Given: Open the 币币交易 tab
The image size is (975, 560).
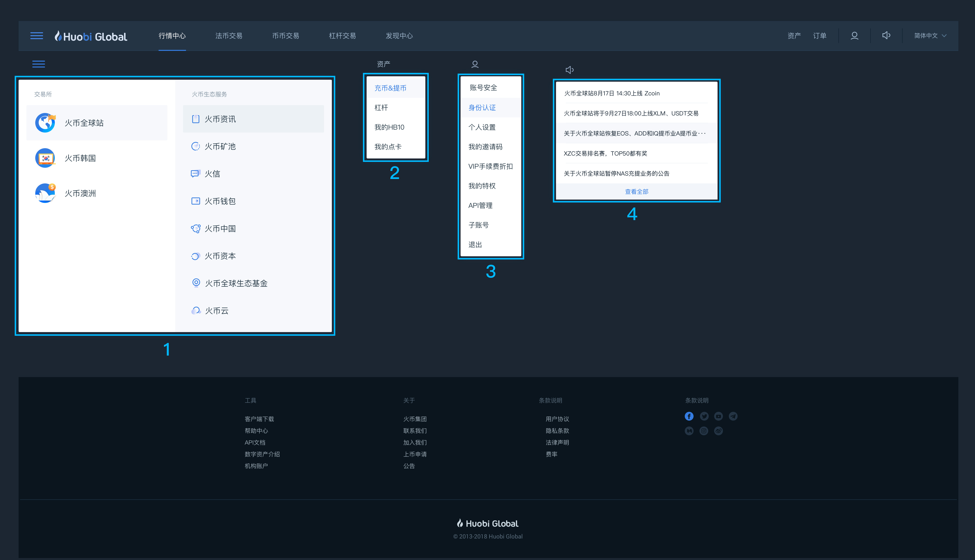Looking at the screenshot, I should 286,36.
